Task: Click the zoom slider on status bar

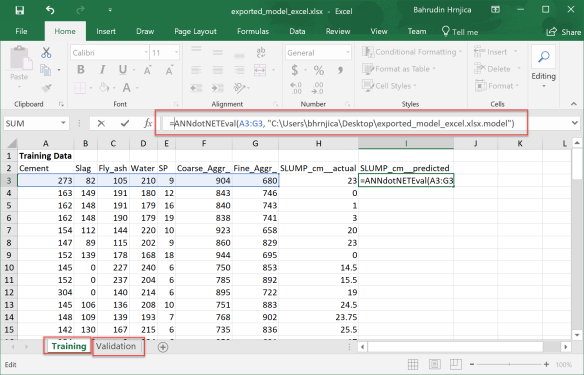Action: (509, 364)
